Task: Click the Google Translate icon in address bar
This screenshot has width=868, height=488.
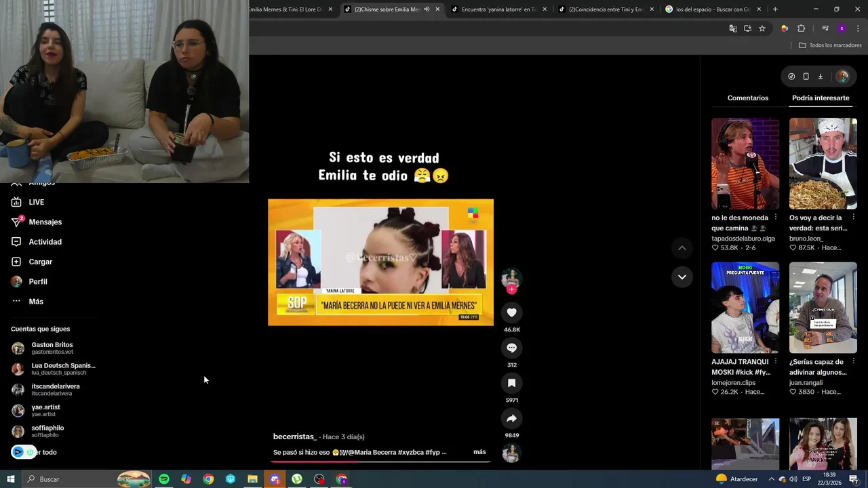Action: pos(733,28)
